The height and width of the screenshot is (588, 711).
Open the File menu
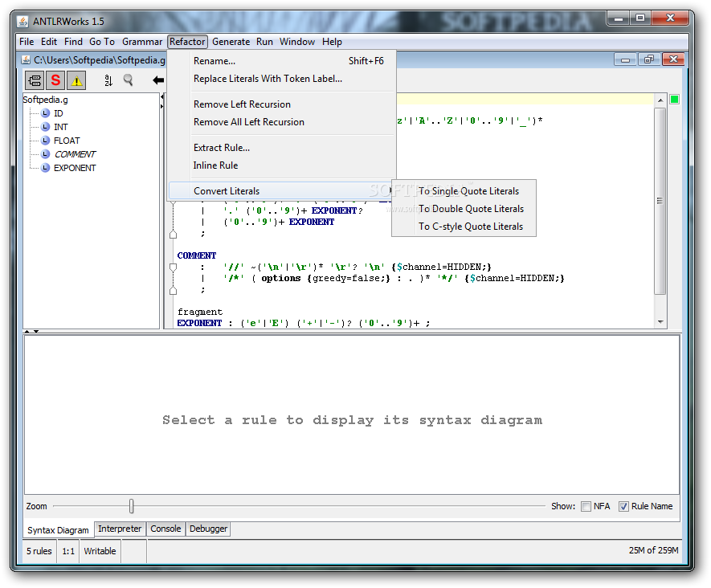pos(27,42)
